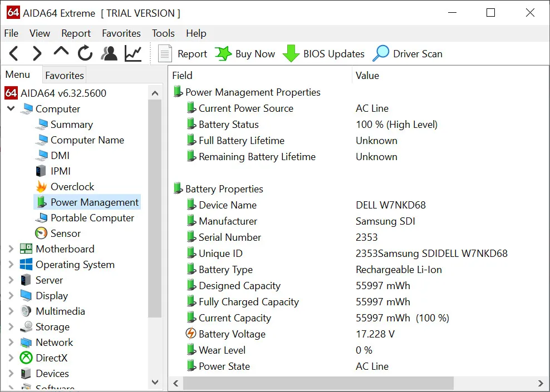Open BIOS Updates from the toolbar
The image size is (550, 392).
323,53
